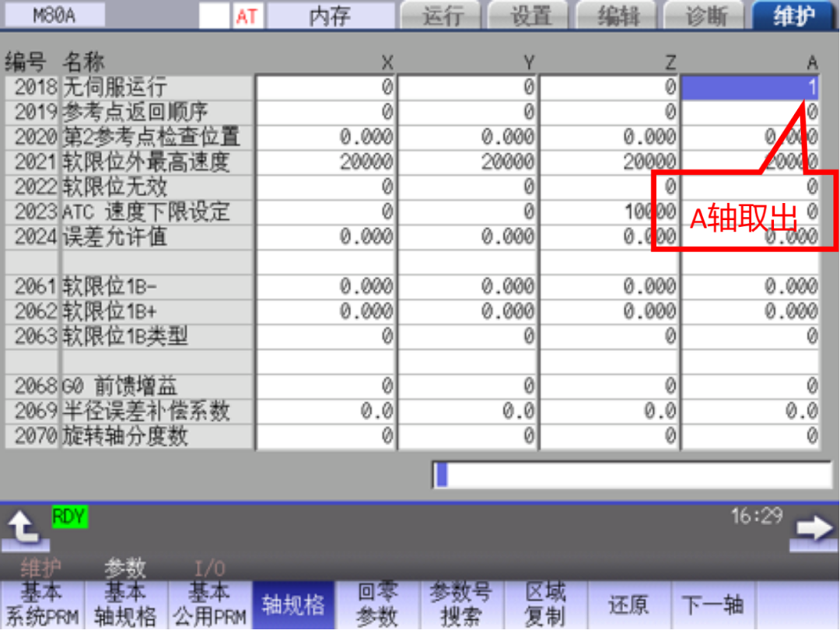Select X value of 2021 软限位外最高速度
840x630 pixels.
tap(326, 162)
